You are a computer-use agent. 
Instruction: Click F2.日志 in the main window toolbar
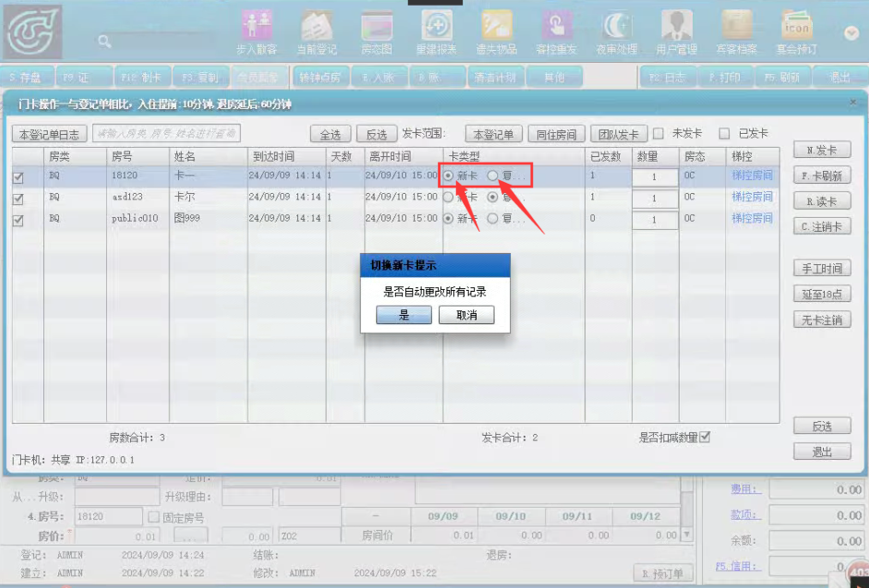point(668,78)
